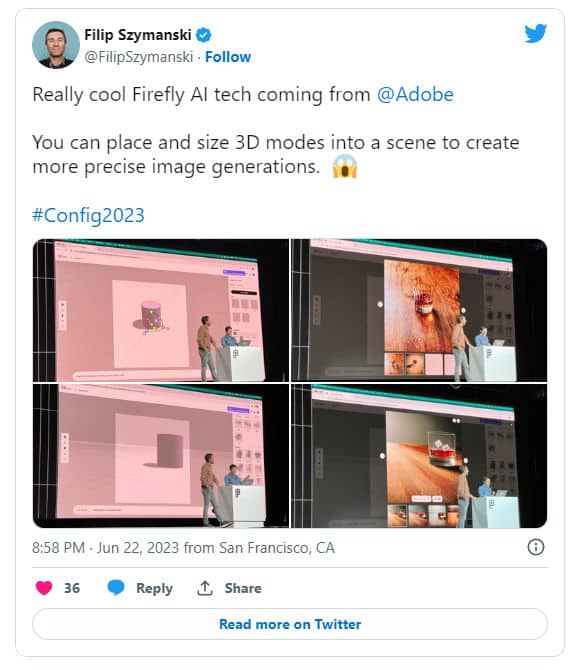Open the @Adobe mention link
This screenshot has width=578, height=670.
pos(415,94)
